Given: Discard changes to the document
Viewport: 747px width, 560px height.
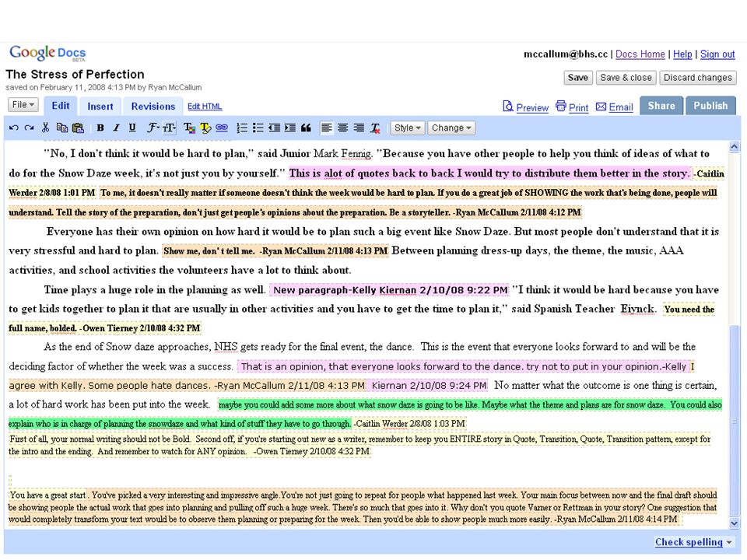Looking at the screenshot, I should pyautogui.click(x=697, y=78).
